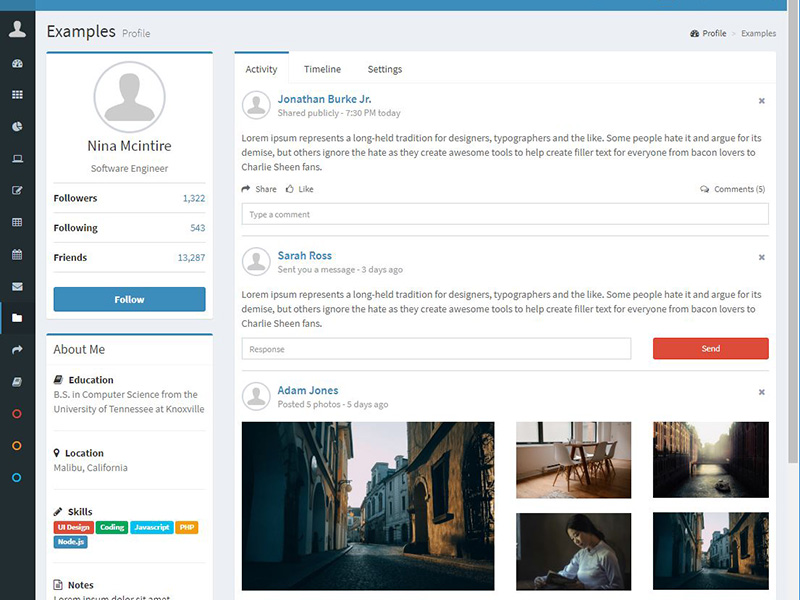Dismiss Jonathan Burke Jr. post
This screenshot has width=800, height=600.
click(762, 101)
